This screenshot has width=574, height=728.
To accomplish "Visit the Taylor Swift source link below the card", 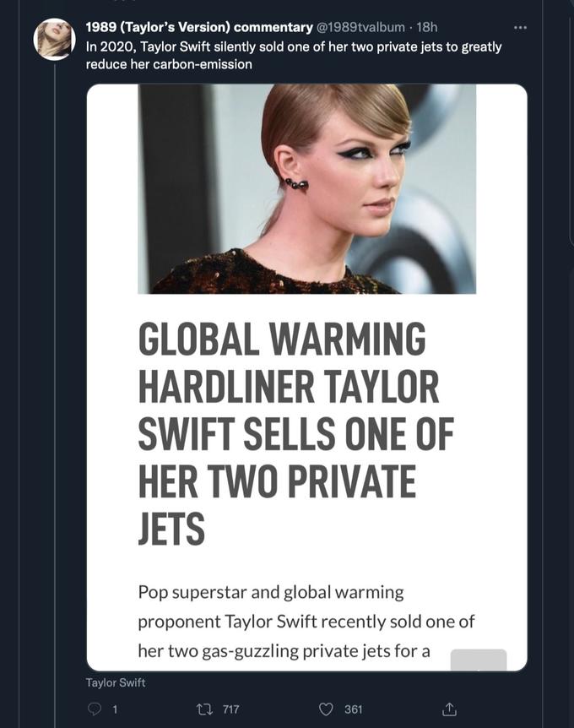I will coord(115,682).
